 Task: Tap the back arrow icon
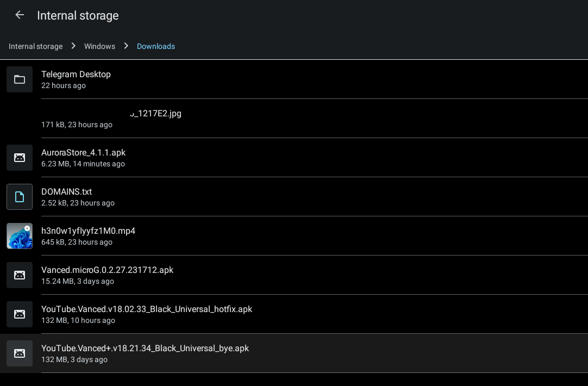click(x=20, y=15)
